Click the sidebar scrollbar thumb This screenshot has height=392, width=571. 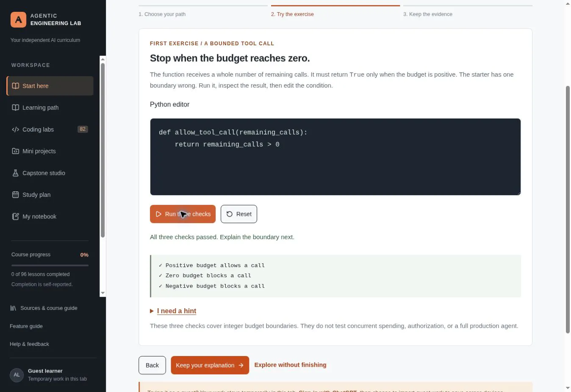(103, 150)
